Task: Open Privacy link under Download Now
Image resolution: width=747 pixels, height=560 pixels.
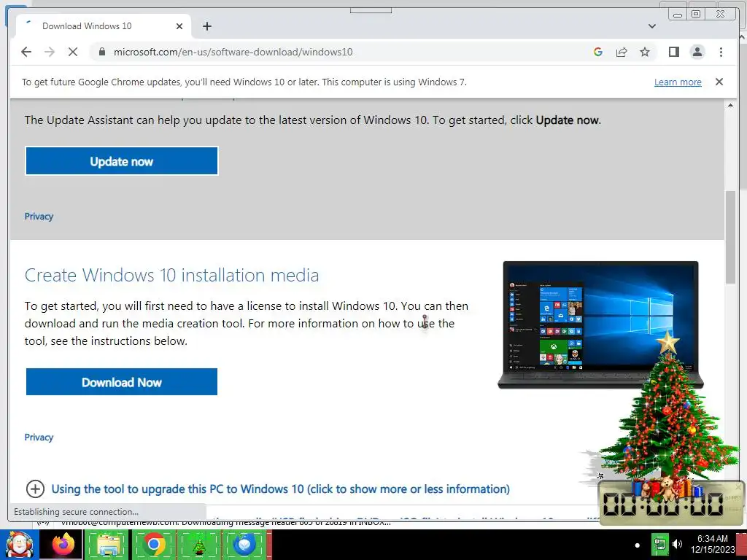Action: coord(39,437)
